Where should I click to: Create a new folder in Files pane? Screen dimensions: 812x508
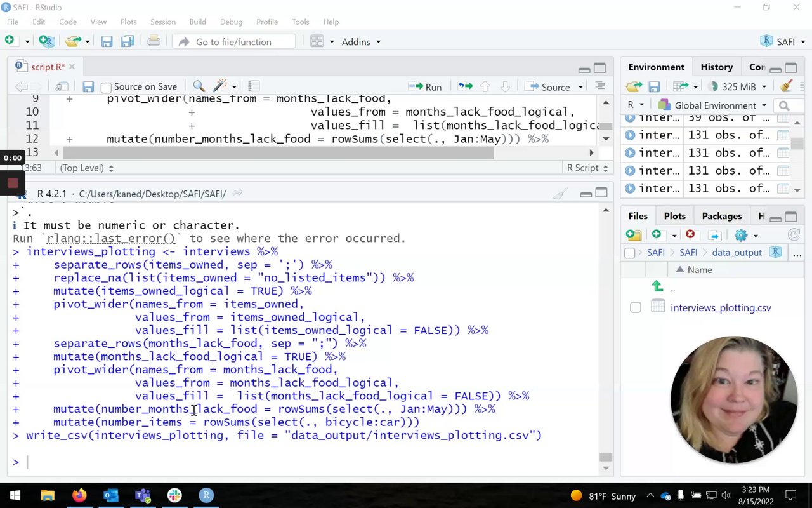point(634,235)
